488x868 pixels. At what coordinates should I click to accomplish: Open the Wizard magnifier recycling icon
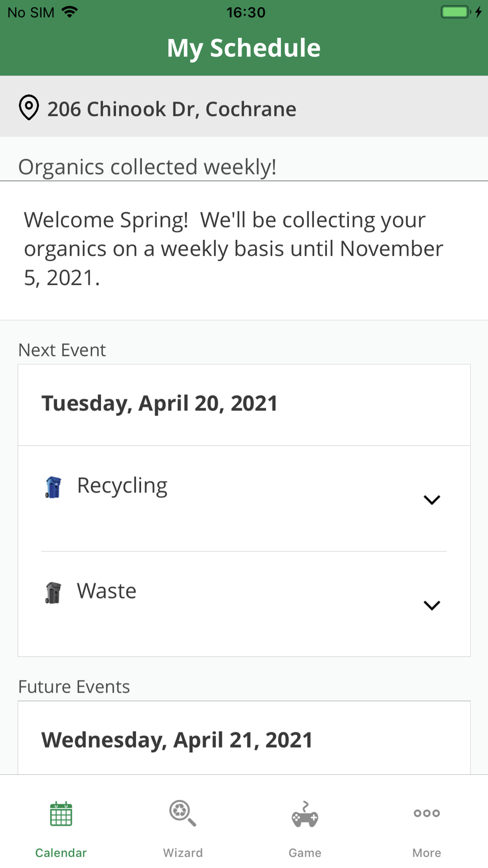[x=183, y=813]
